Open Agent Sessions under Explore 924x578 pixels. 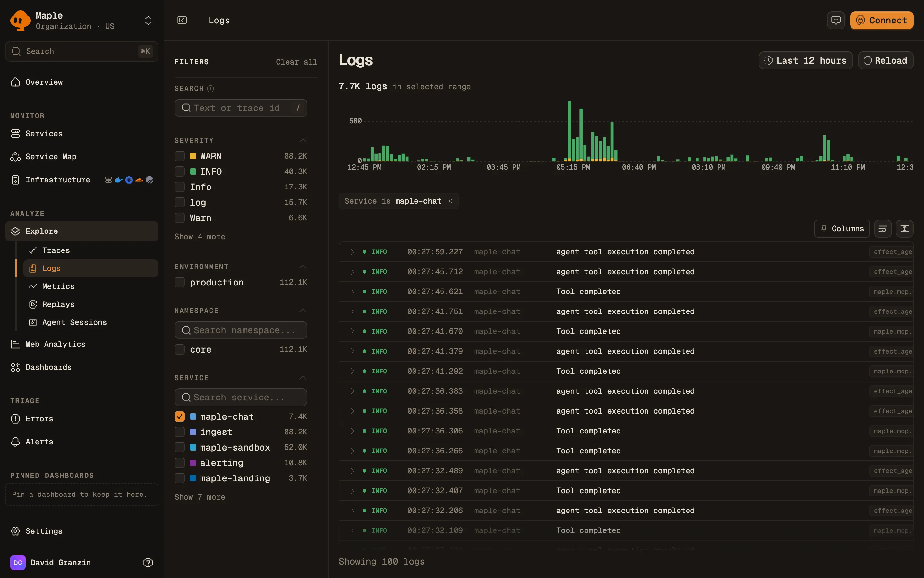click(x=90, y=322)
